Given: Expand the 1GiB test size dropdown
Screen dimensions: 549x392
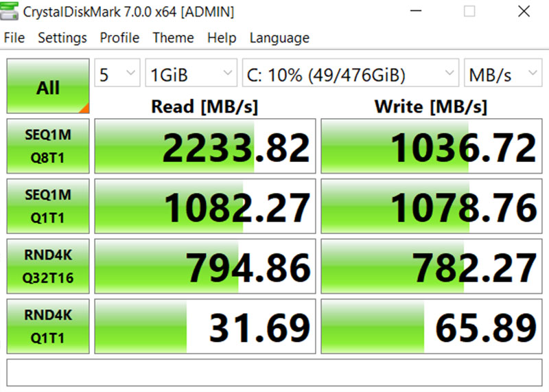Looking at the screenshot, I should click(x=191, y=73).
